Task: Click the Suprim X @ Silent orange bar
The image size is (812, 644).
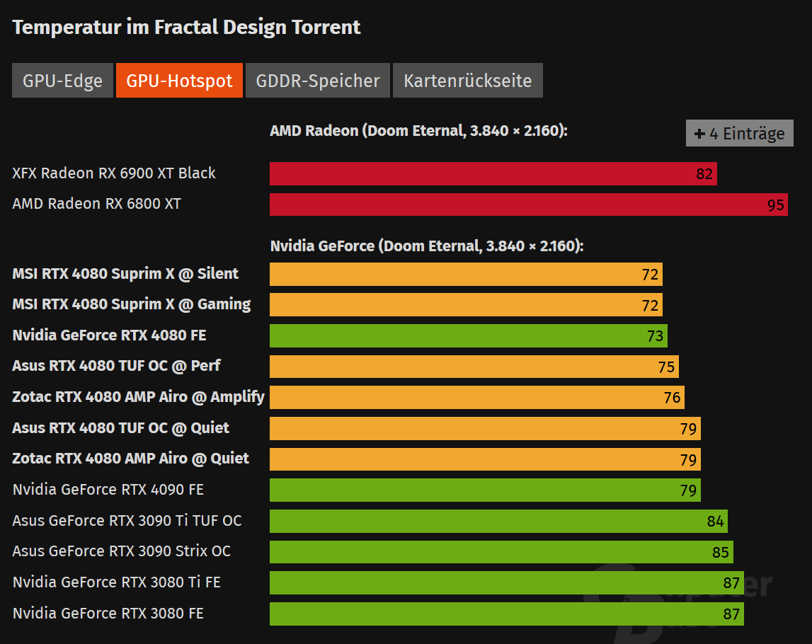Action: pyautogui.click(x=466, y=274)
